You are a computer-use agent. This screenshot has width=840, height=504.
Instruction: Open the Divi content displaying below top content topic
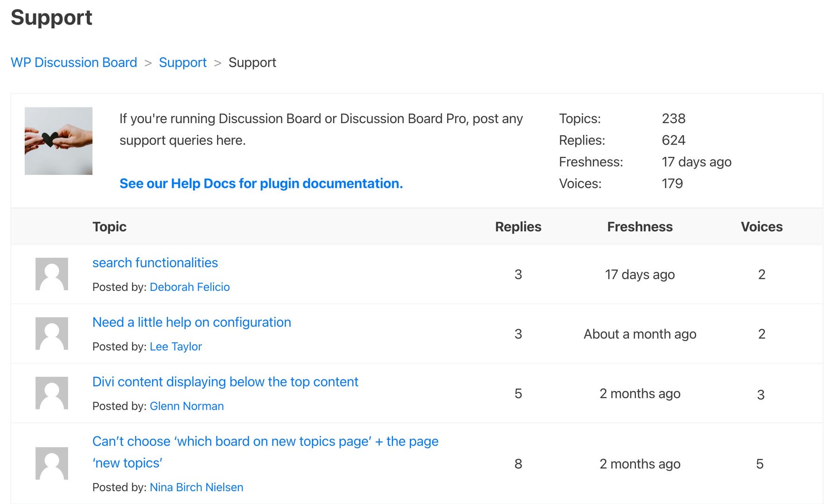(x=225, y=381)
